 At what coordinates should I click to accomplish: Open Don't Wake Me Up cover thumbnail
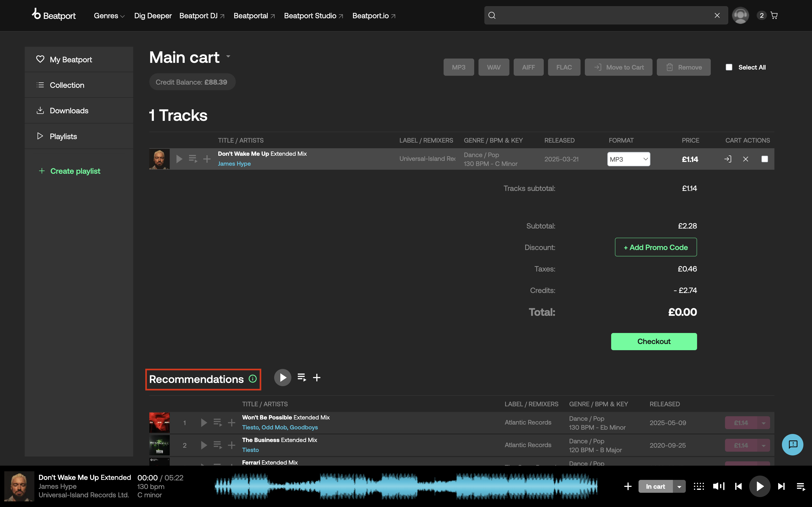[159, 159]
